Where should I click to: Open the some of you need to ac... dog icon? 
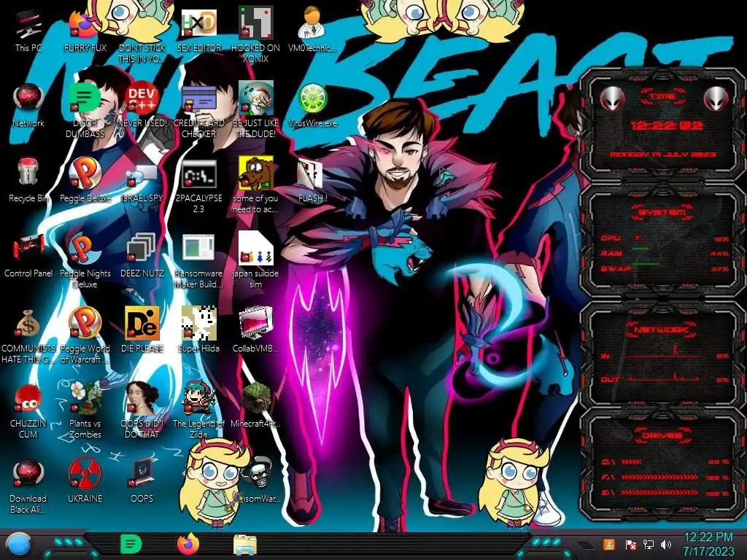point(255,174)
